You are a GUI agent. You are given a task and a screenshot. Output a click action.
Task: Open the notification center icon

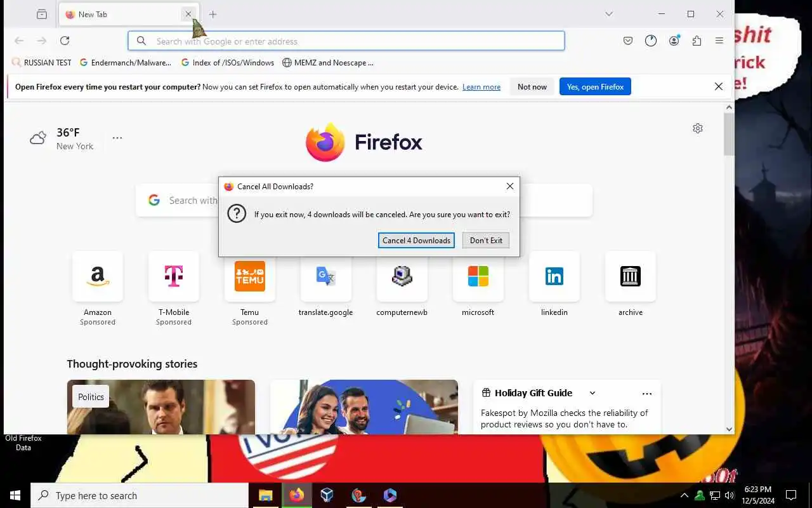pos(791,495)
